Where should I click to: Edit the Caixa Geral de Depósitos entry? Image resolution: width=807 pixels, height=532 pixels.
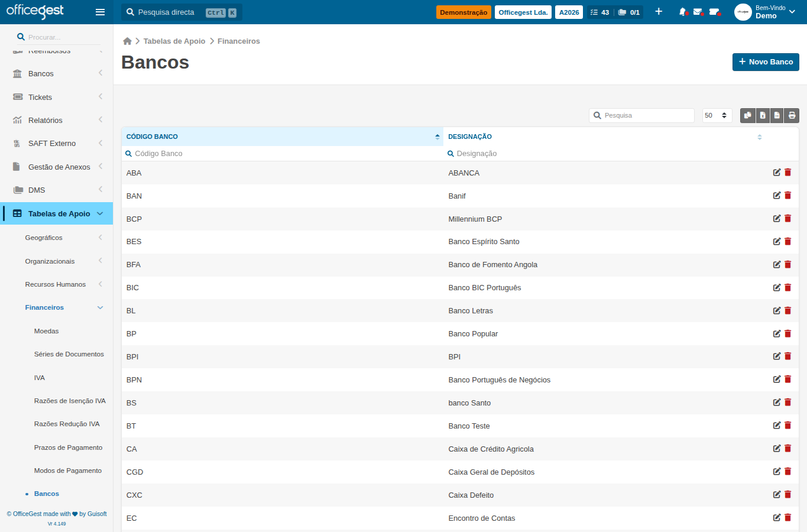[777, 472]
